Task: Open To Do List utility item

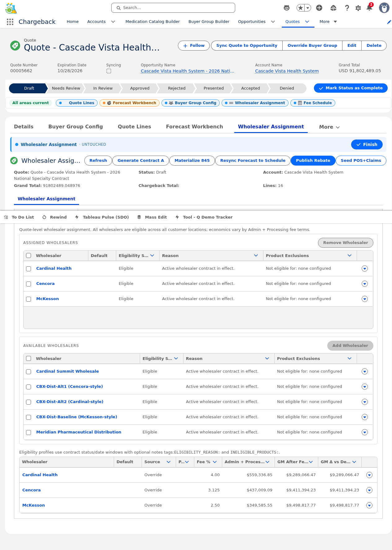Action: click(x=19, y=217)
